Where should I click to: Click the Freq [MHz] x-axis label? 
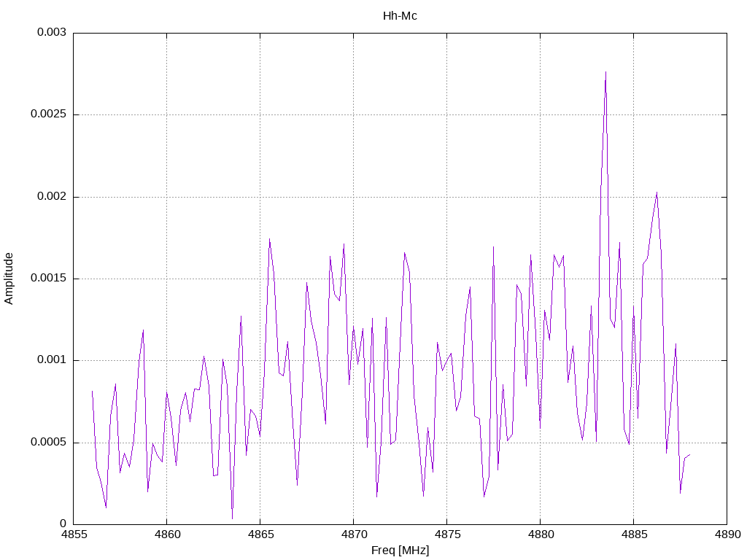click(x=400, y=551)
